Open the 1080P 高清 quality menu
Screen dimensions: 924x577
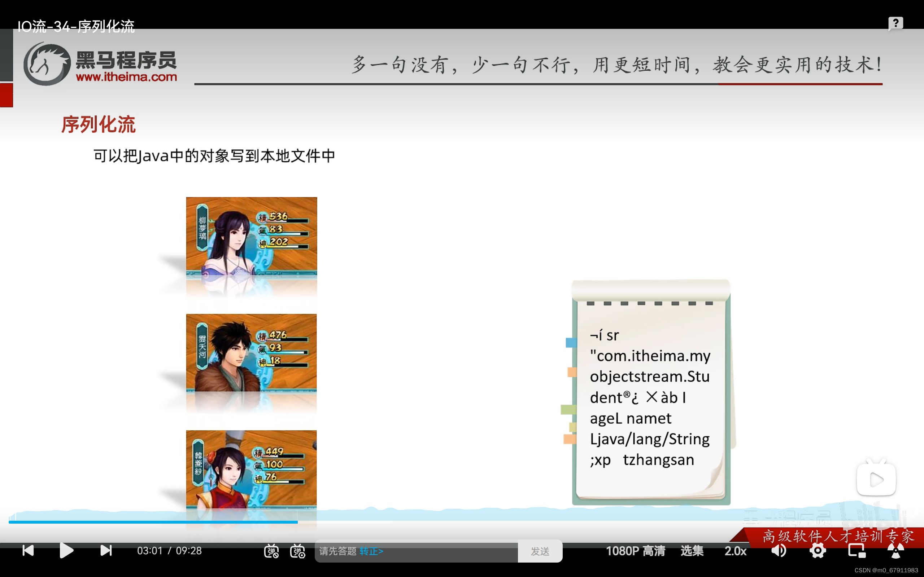pyautogui.click(x=635, y=551)
